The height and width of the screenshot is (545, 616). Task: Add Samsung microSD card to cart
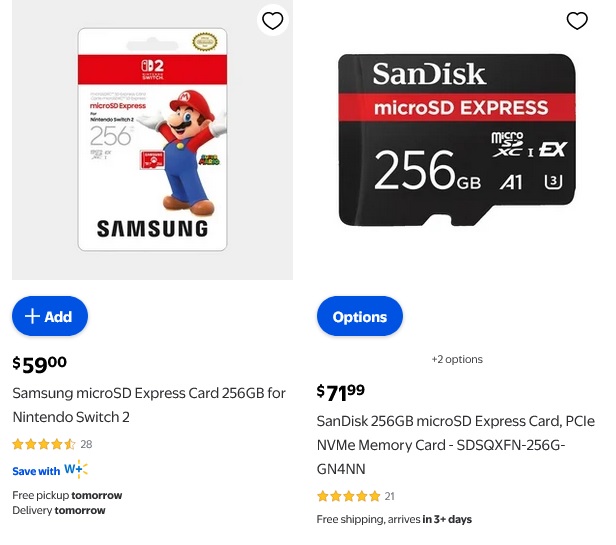coord(50,316)
